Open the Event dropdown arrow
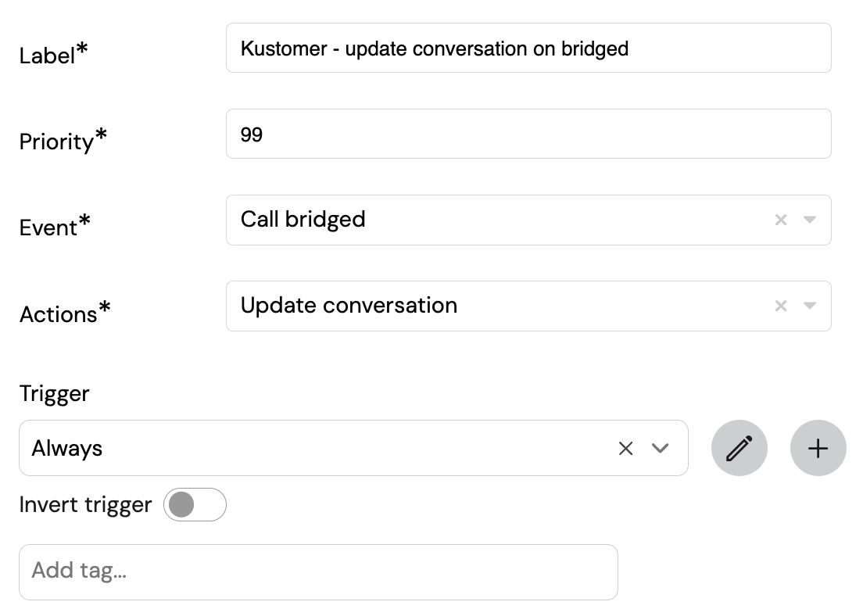 click(809, 220)
